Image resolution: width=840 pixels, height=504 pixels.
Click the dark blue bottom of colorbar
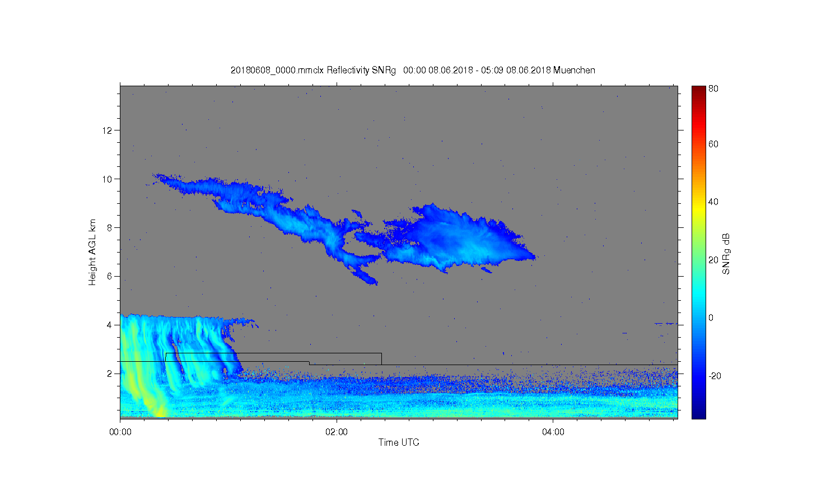698,413
